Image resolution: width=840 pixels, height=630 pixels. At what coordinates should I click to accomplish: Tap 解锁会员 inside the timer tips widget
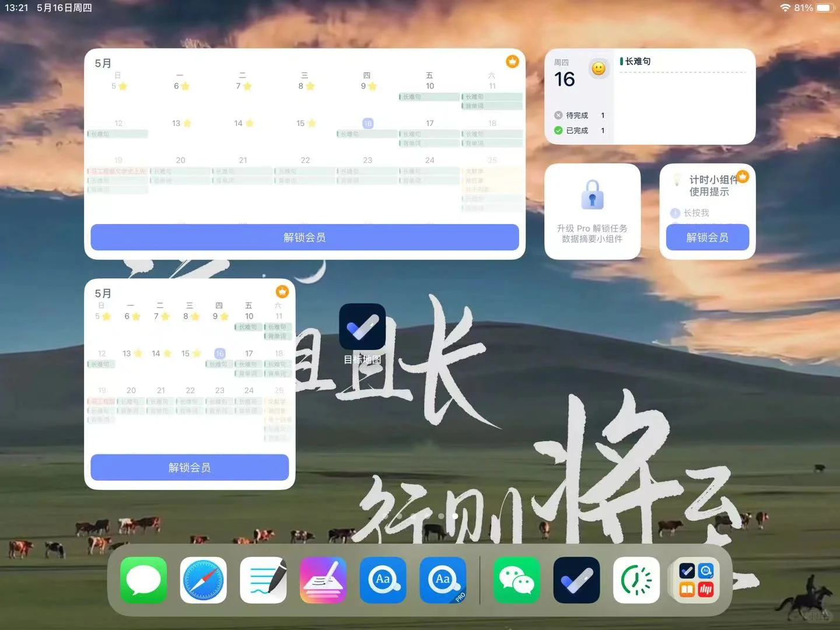[x=707, y=237]
